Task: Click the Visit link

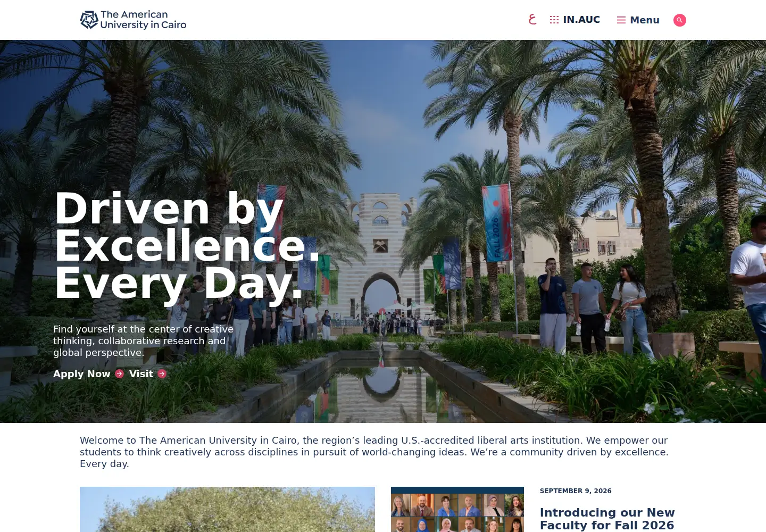Action: click(x=141, y=374)
